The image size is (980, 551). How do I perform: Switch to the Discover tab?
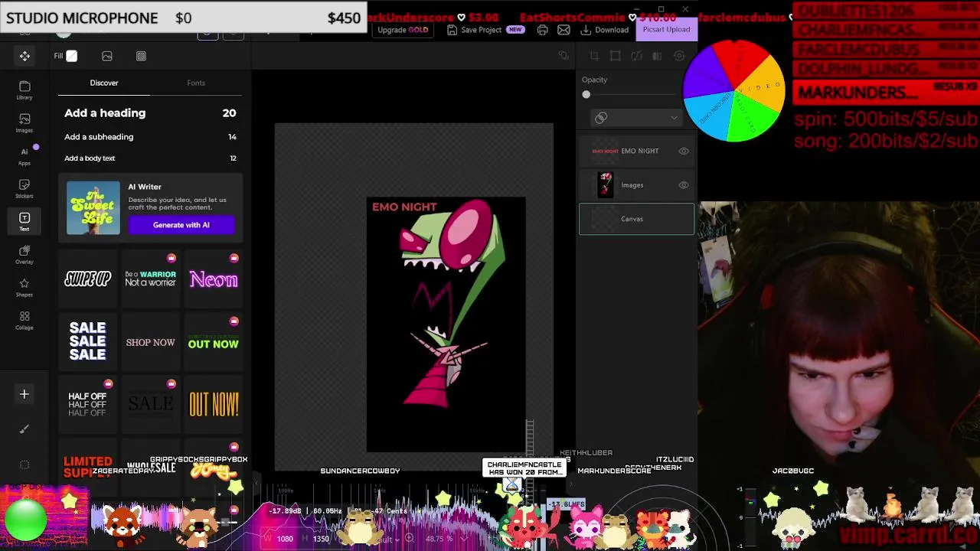[x=104, y=83]
